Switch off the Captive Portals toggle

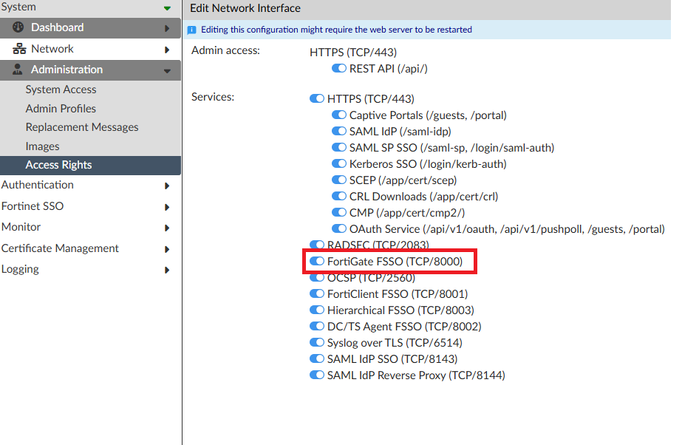339,116
